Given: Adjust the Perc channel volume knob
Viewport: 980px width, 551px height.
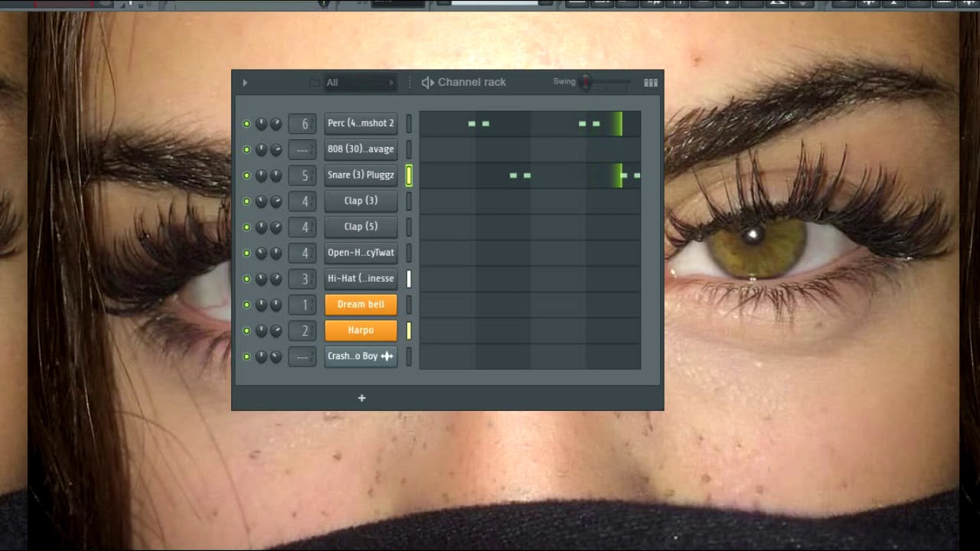Looking at the screenshot, I should pos(276,123).
